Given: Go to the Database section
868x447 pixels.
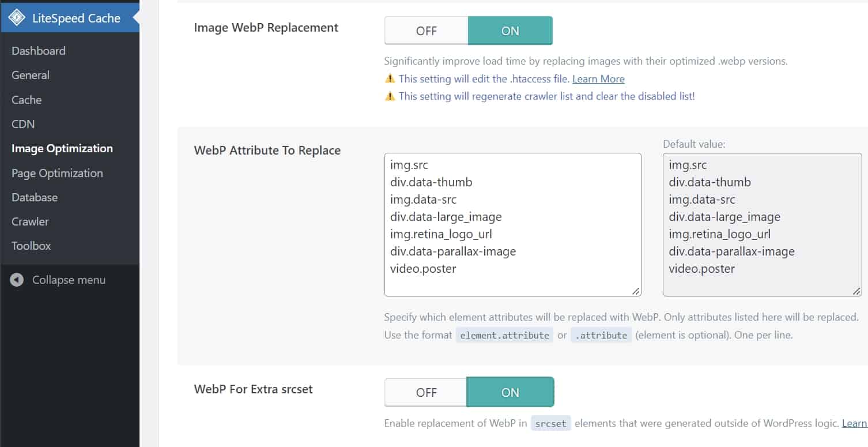Looking at the screenshot, I should (x=35, y=197).
